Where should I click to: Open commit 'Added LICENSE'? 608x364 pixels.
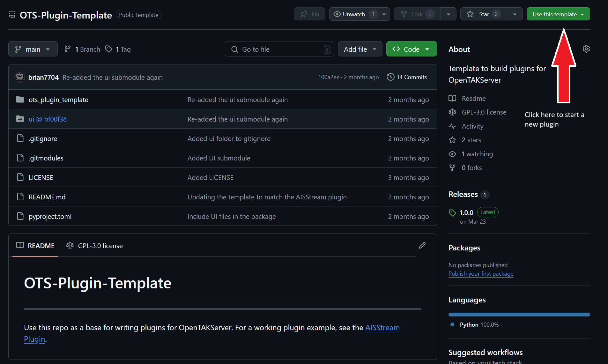click(x=211, y=177)
